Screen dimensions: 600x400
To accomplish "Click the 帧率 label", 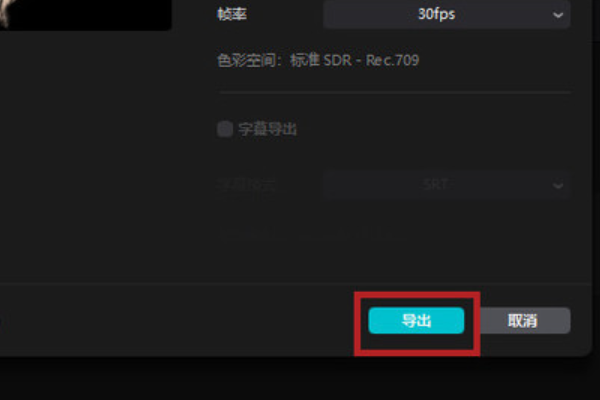I will click(x=232, y=15).
